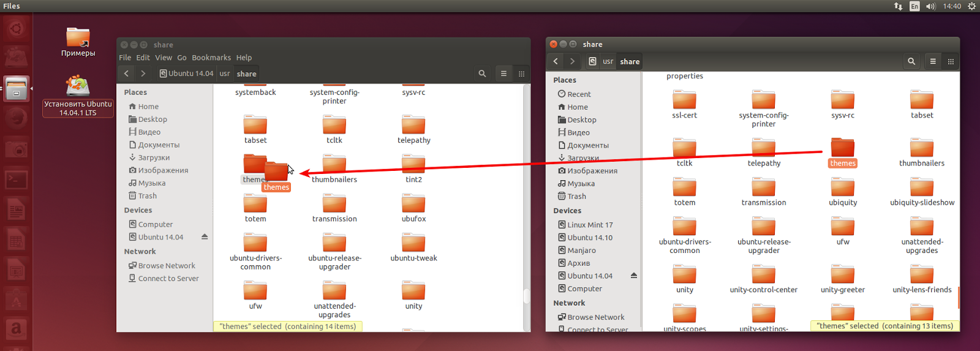Viewport: 980px width, 351px height.
Task: Click 'usr' path segment in right window
Action: (608, 61)
